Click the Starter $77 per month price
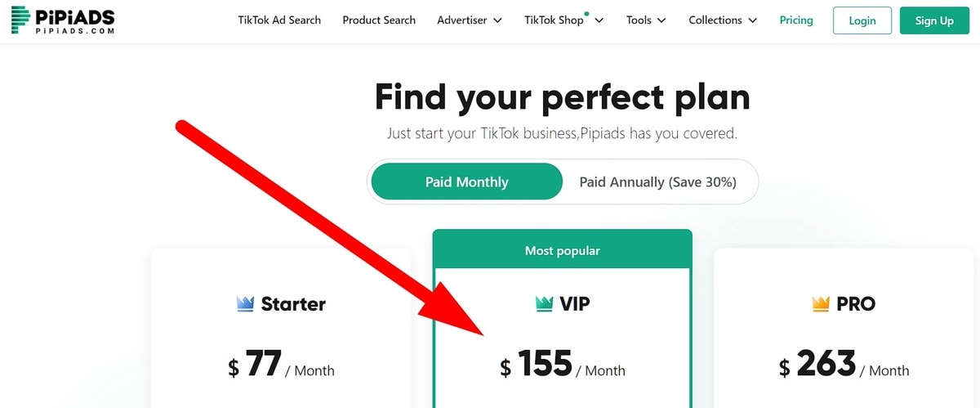The width and height of the screenshot is (980, 408). [281, 365]
